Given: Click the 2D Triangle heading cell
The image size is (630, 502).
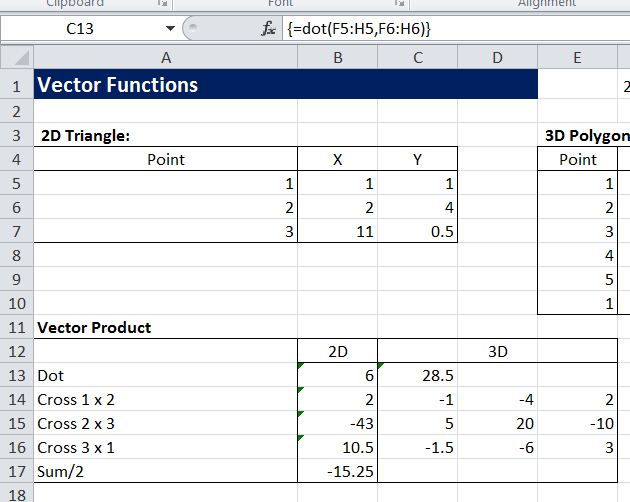Looking at the screenshot, I should 165,135.
